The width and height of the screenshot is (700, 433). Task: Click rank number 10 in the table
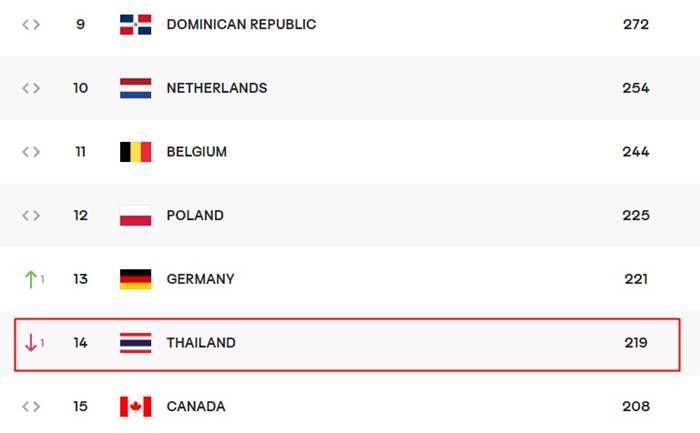80,88
